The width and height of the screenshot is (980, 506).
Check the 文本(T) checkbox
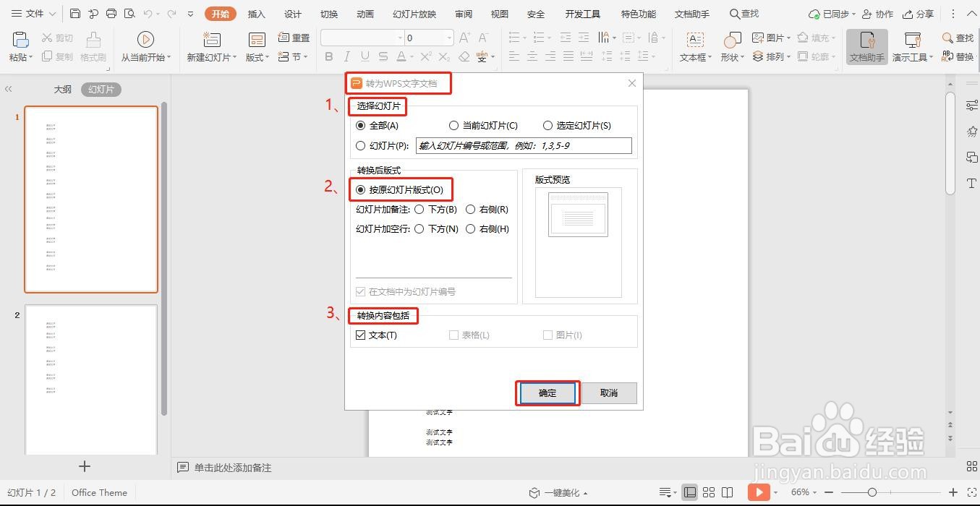tap(361, 335)
